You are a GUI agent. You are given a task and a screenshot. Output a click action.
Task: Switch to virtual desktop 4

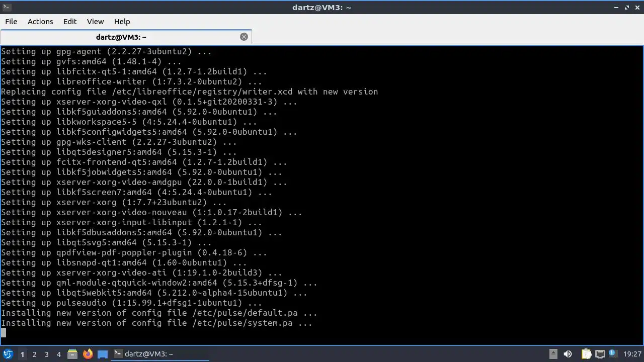(58, 354)
